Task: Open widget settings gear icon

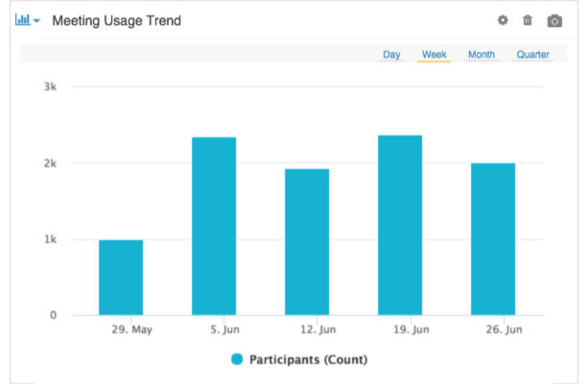Action: click(503, 20)
